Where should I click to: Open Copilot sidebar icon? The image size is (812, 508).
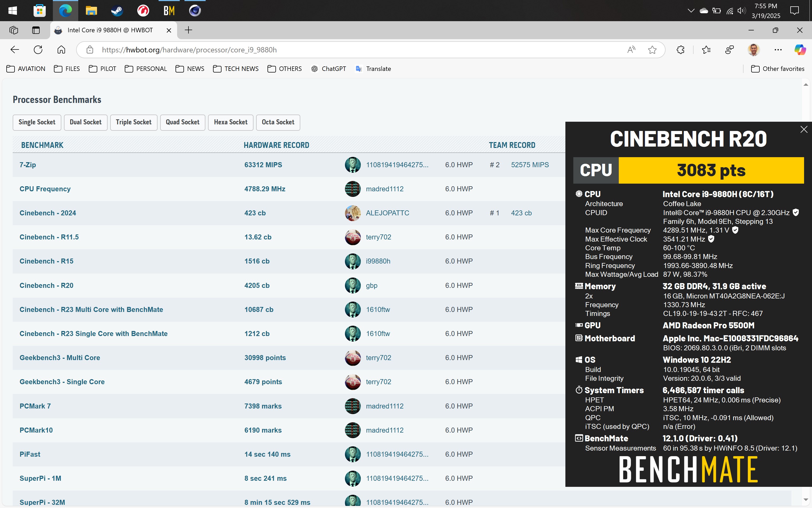click(x=800, y=50)
